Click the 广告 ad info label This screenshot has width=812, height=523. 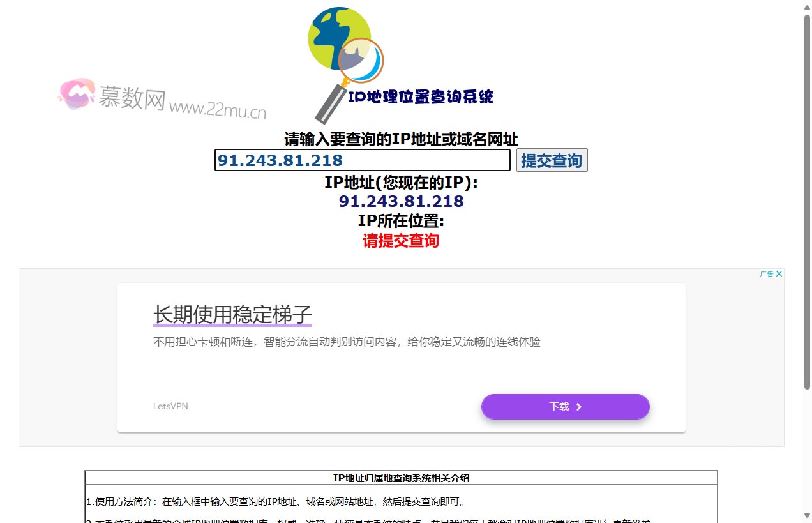[767, 274]
